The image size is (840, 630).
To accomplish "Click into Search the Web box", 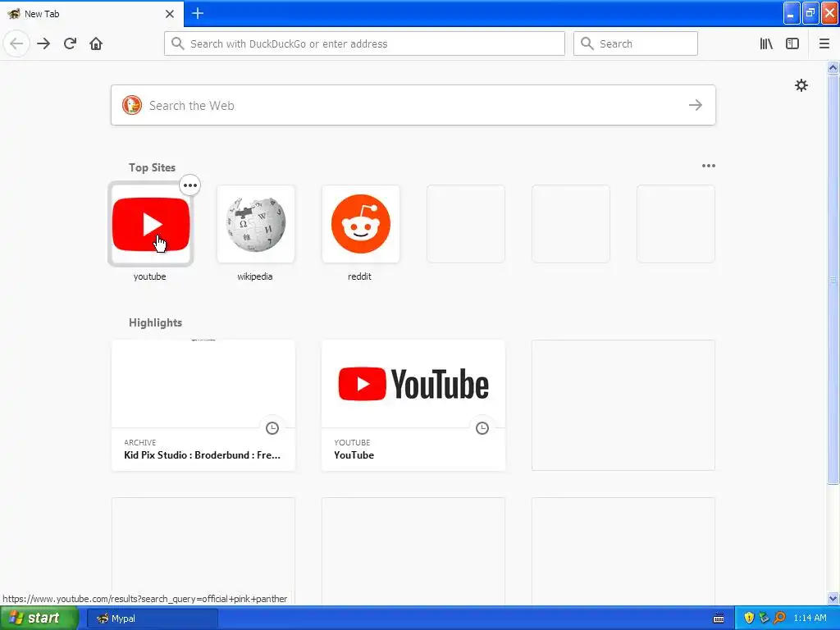I will (x=413, y=105).
